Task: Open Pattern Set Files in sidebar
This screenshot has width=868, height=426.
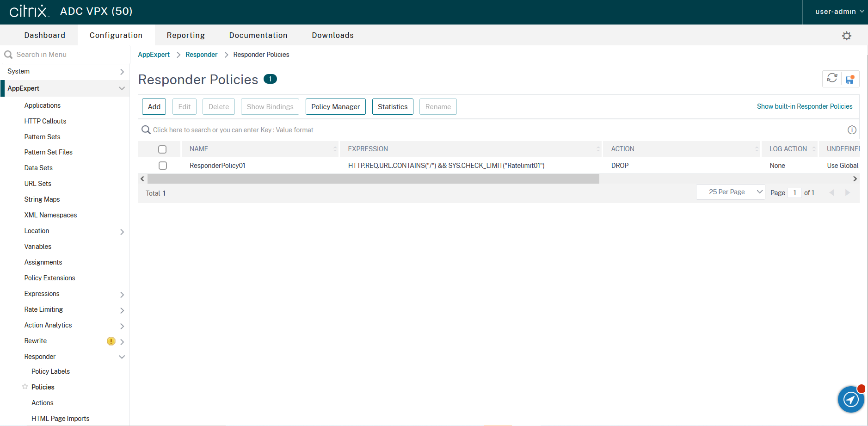Action: (x=49, y=152)
